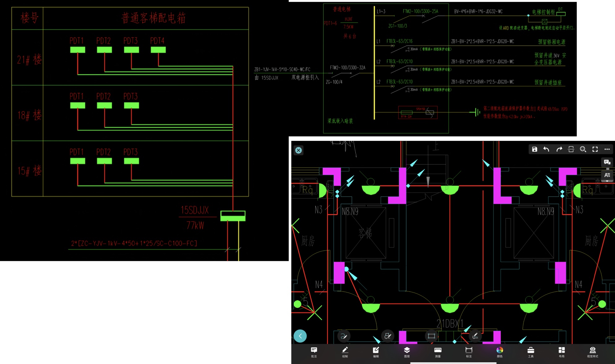Select the 21DBX1 label in the floor plan

450,324
